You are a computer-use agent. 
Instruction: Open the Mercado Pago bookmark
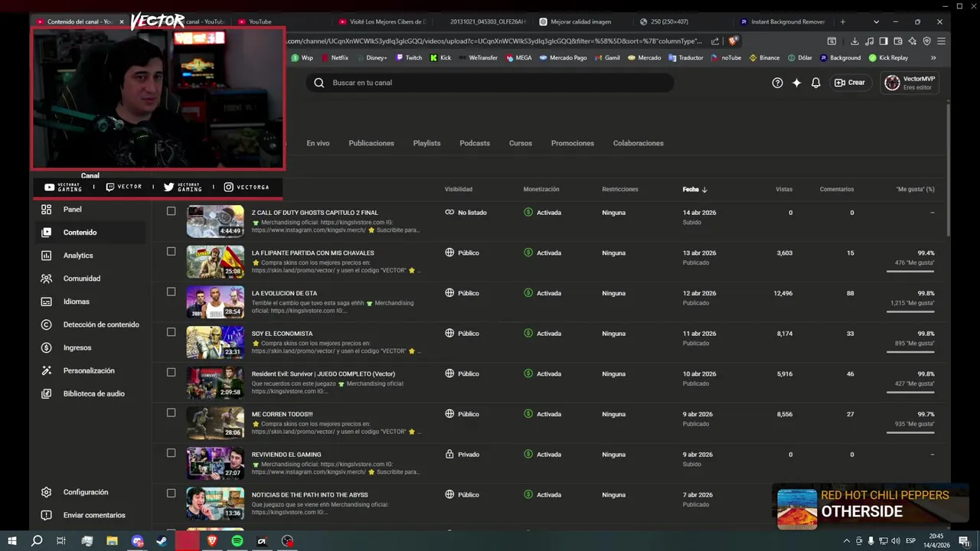pos(563,57)
